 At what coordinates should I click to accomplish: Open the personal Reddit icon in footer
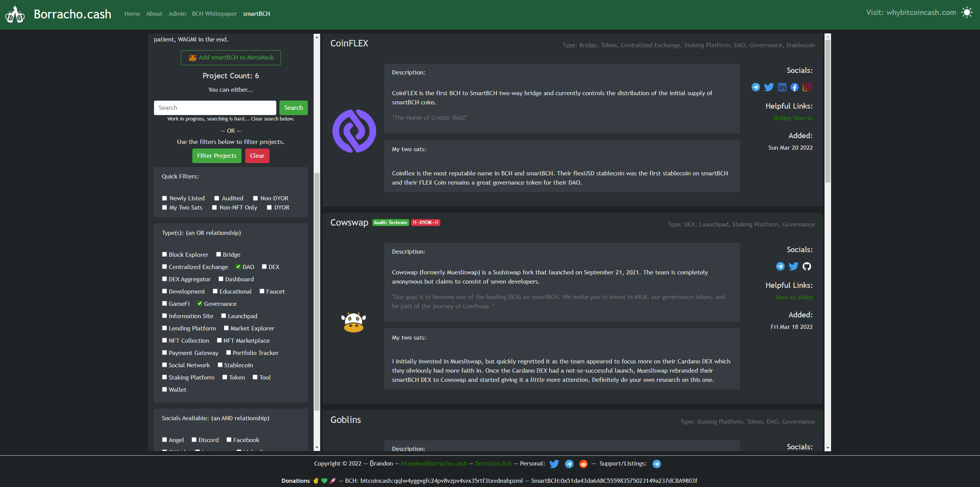coord(583,464)
